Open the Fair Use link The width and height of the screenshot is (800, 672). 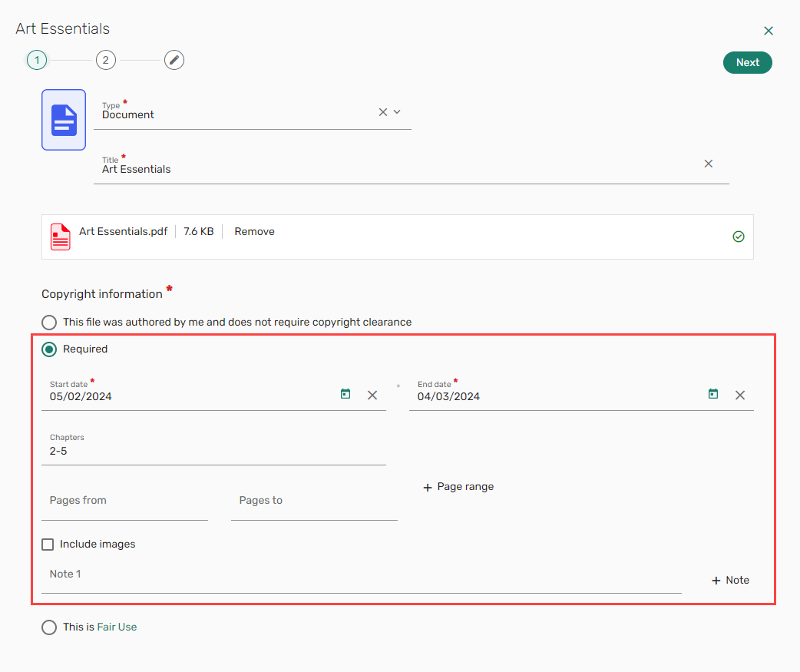point(117,627)
